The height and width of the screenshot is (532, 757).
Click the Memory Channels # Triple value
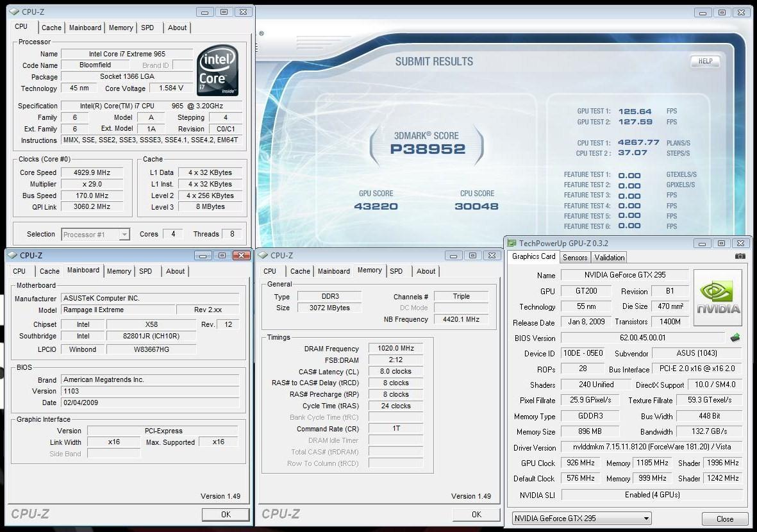(x=461, y=296)
